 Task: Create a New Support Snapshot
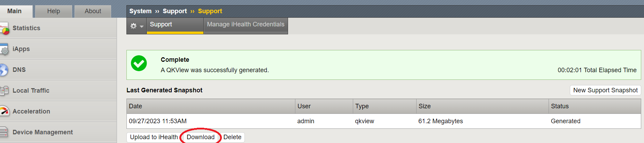[605, 90]
